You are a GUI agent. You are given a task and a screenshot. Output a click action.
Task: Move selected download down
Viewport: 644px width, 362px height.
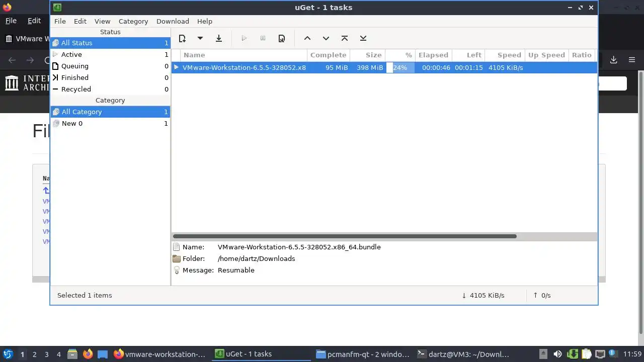coord(326,38)
